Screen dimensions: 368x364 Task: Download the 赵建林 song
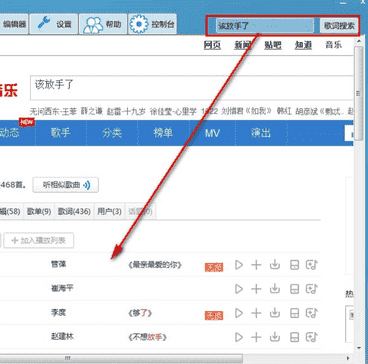[275, 337]
